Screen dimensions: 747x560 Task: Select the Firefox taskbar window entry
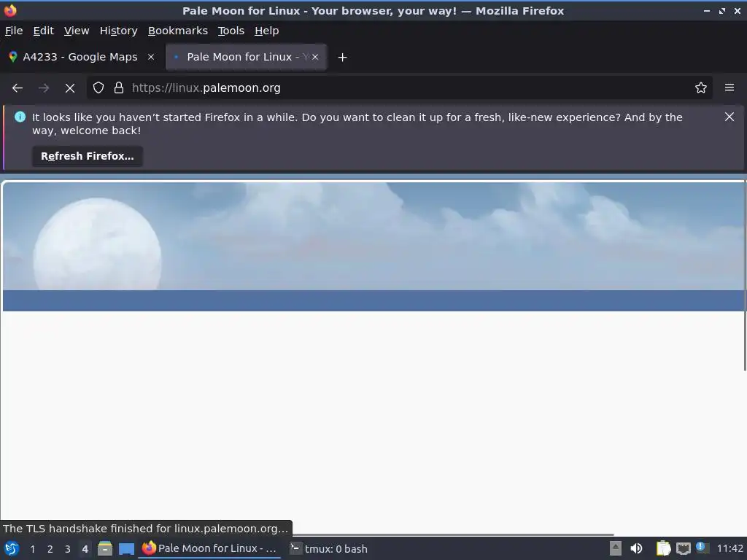(x=209, y=549)
